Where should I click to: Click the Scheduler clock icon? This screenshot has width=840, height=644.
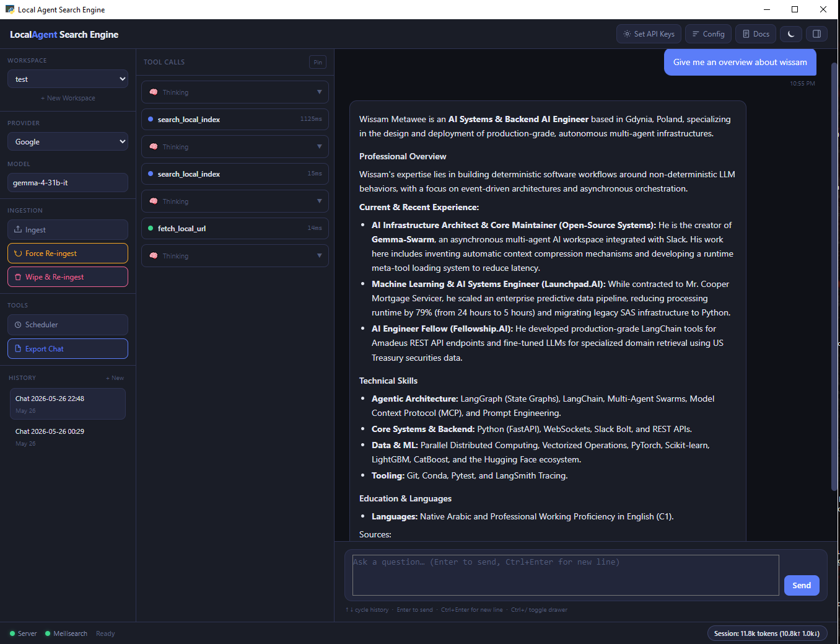tap(18, 325)
